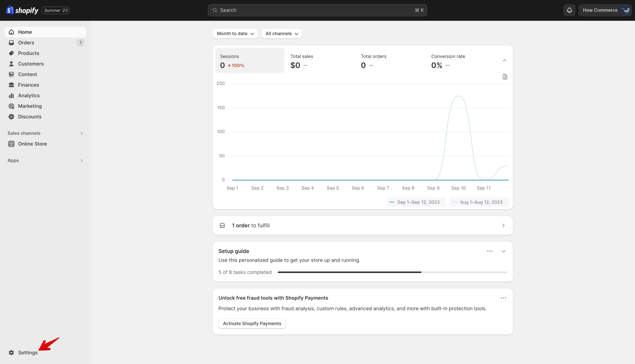Open Customers page
The image size is (635, 364).
45,64
